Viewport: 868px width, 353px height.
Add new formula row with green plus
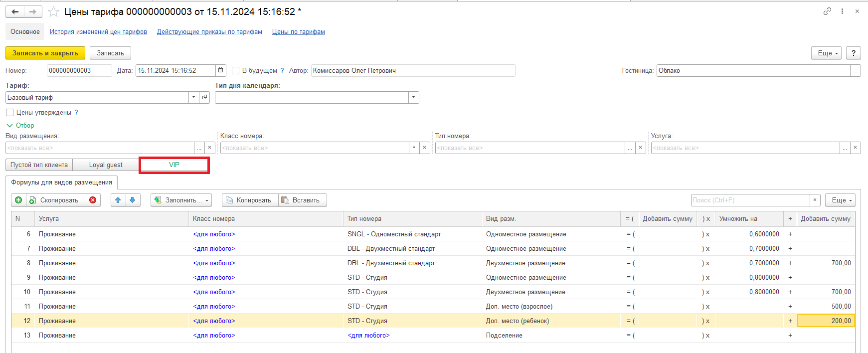(x=18, y=200)
